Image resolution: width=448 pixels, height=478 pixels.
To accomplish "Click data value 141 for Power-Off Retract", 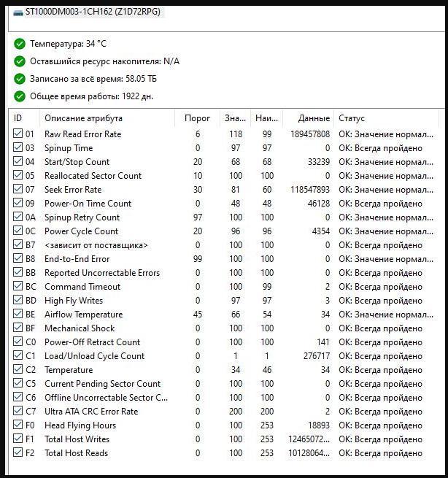I will tap(323, 342).
